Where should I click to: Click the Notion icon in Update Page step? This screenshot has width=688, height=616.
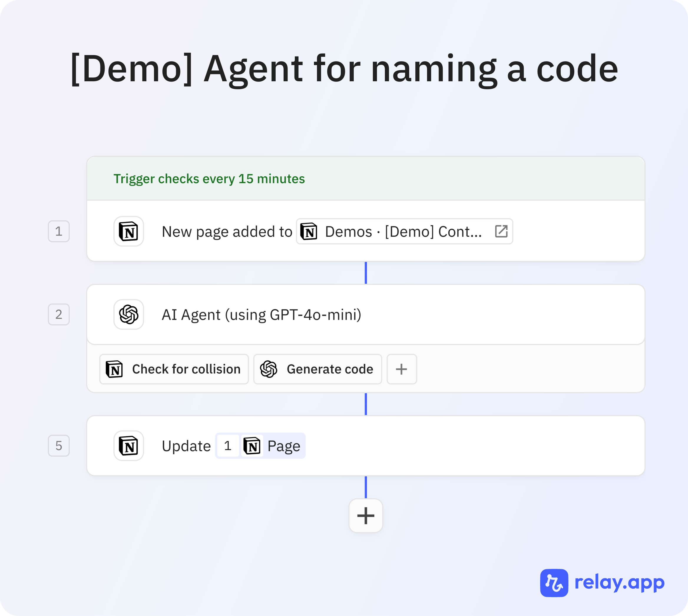[x=129, y=446]
